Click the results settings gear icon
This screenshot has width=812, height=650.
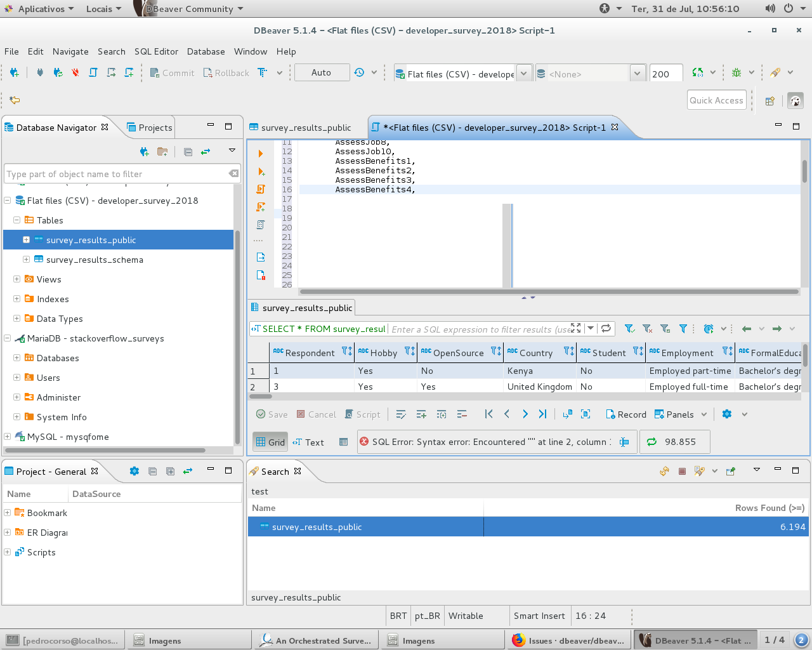[727, 414]
